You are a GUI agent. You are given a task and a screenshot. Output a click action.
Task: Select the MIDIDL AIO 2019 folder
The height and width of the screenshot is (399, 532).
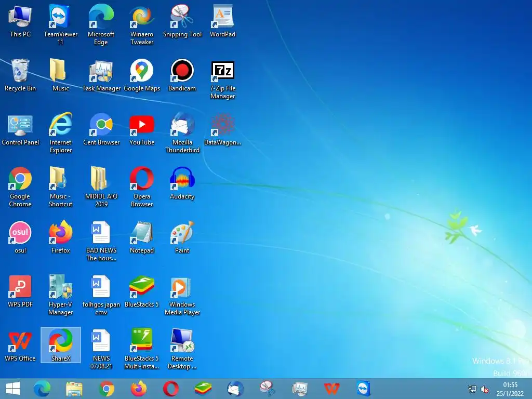pos(101,187)
